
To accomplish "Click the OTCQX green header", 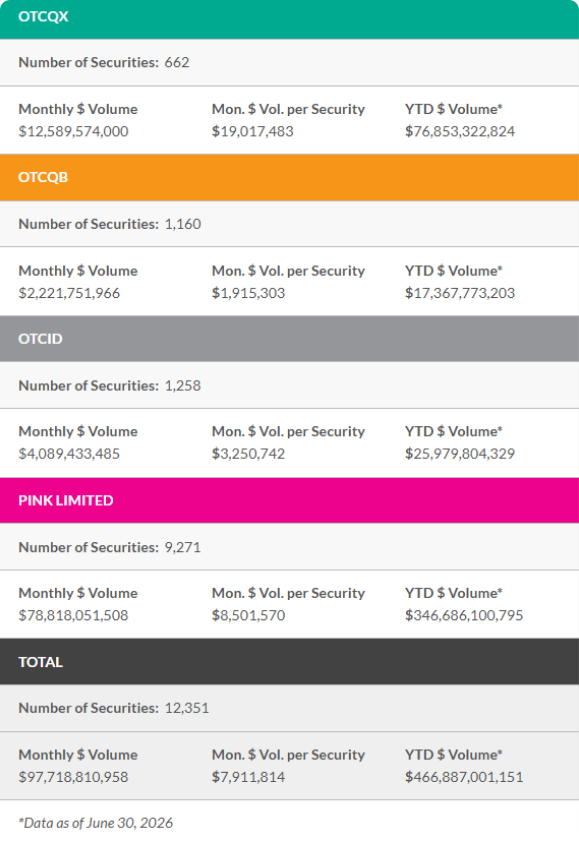I will [x=290, y=19].
